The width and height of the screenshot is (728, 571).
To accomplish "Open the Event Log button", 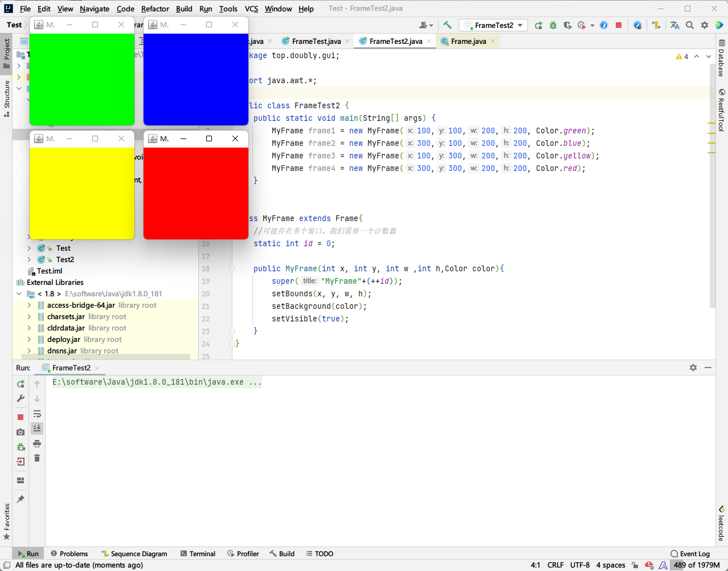I will click(690, 553).
